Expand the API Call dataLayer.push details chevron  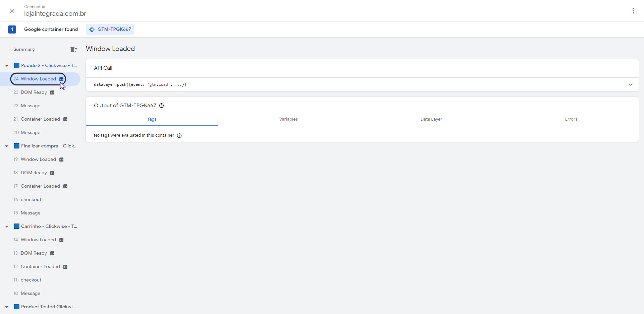[x=630, y=84]
